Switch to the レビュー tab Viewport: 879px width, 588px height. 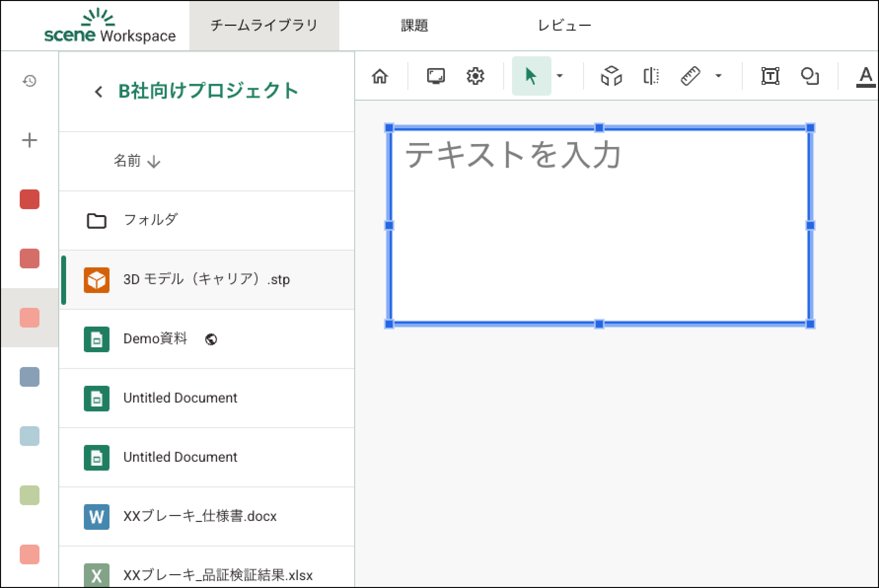(x=564, y=26)
